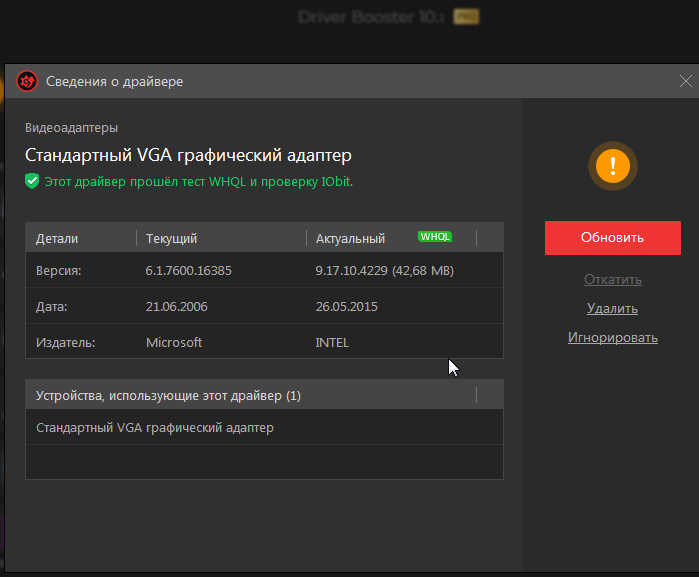Click the PRO badge in Driver Booster window
Screen dimensions: 699x577
pos(466,17)
